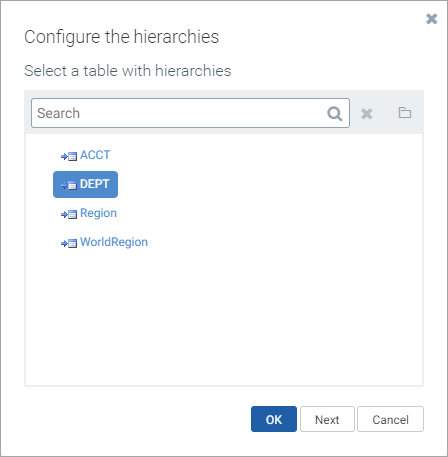Confirm with the OK button

coord(274,419)
